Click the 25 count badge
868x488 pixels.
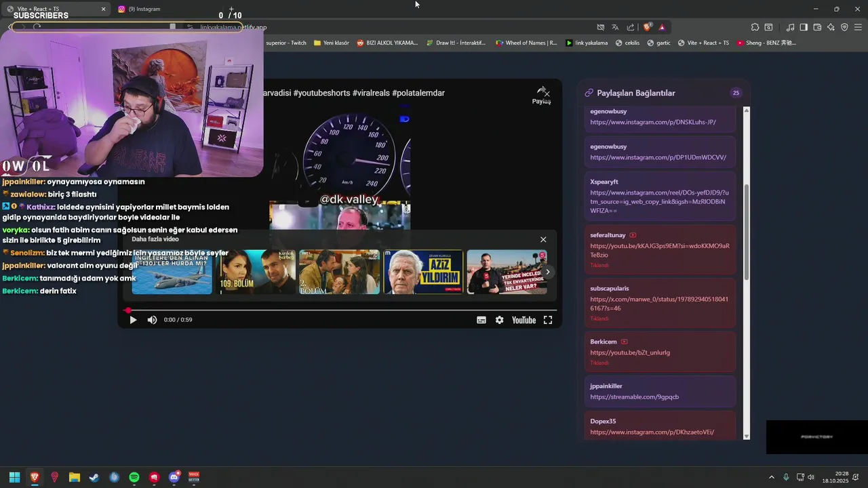(736, 93)
